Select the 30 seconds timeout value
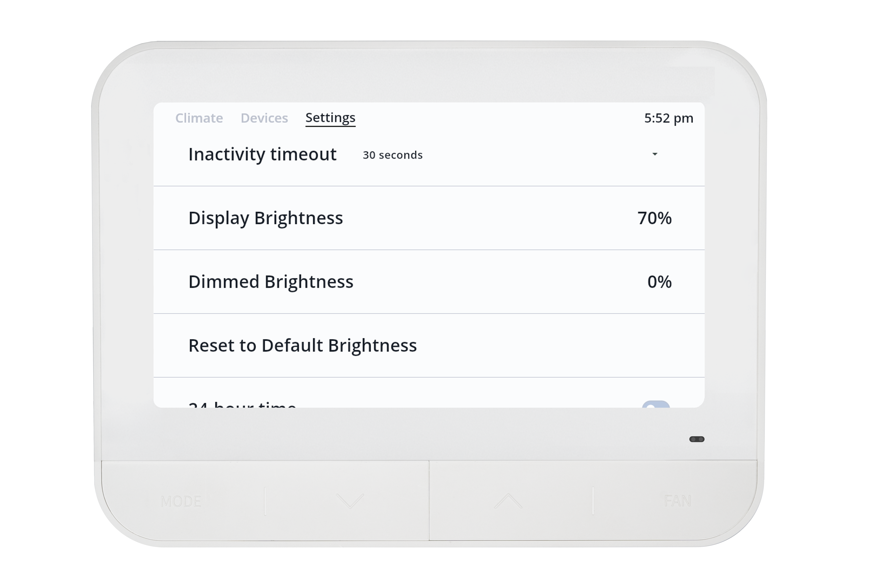882x588 pixels. point(393,155)
